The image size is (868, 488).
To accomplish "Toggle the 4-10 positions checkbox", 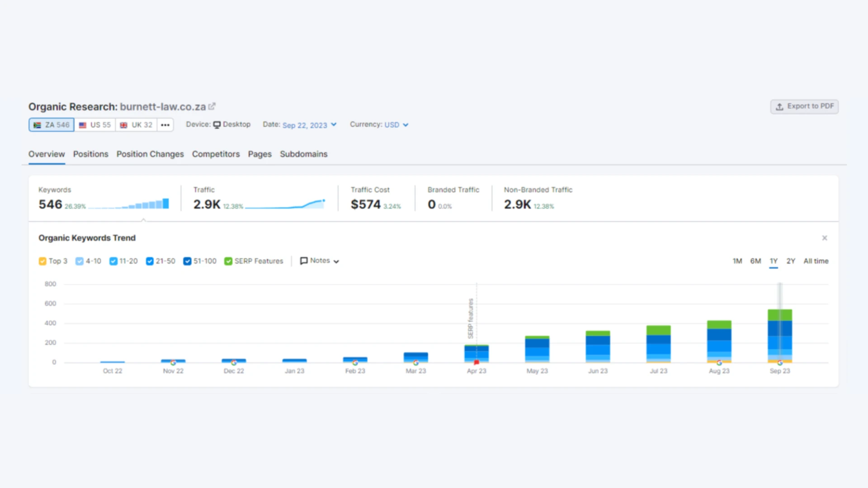I will (80, 261).
